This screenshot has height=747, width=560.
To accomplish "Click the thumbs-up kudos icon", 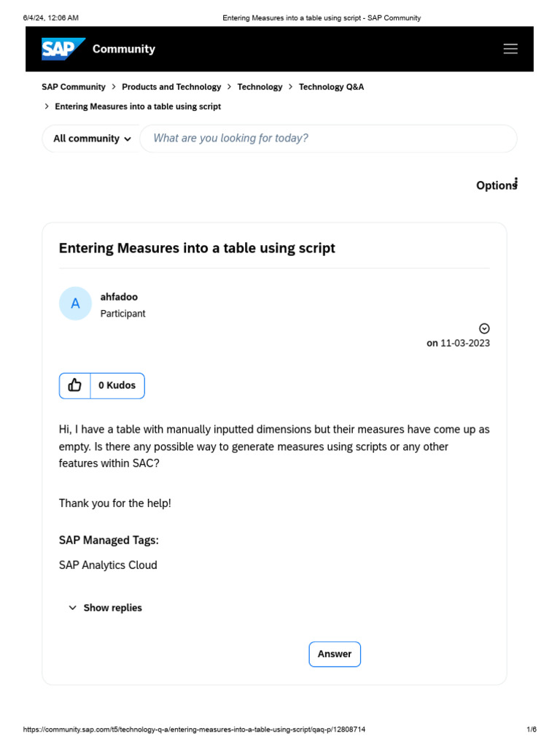I will coord(75,385).
